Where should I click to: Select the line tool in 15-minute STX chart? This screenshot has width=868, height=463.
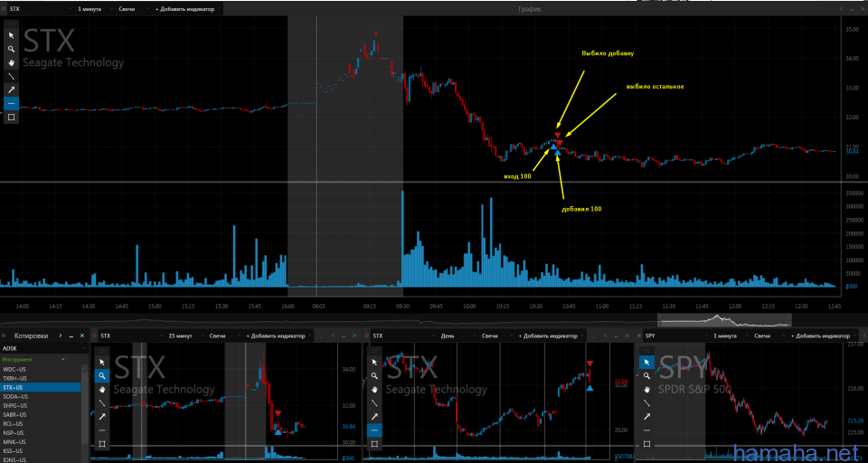102,402
